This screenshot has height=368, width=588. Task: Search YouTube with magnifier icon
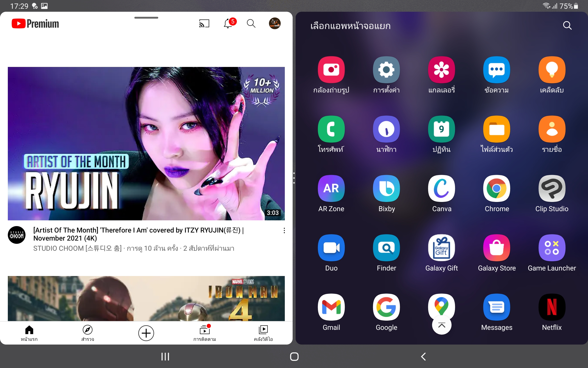pos(251,24)
